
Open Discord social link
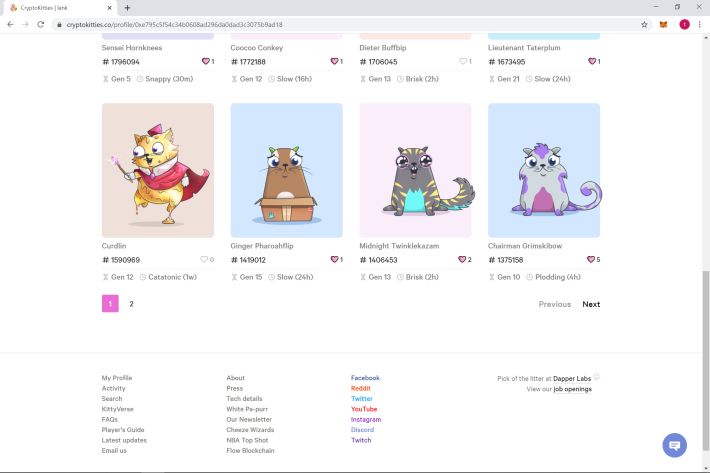(362, 430)
